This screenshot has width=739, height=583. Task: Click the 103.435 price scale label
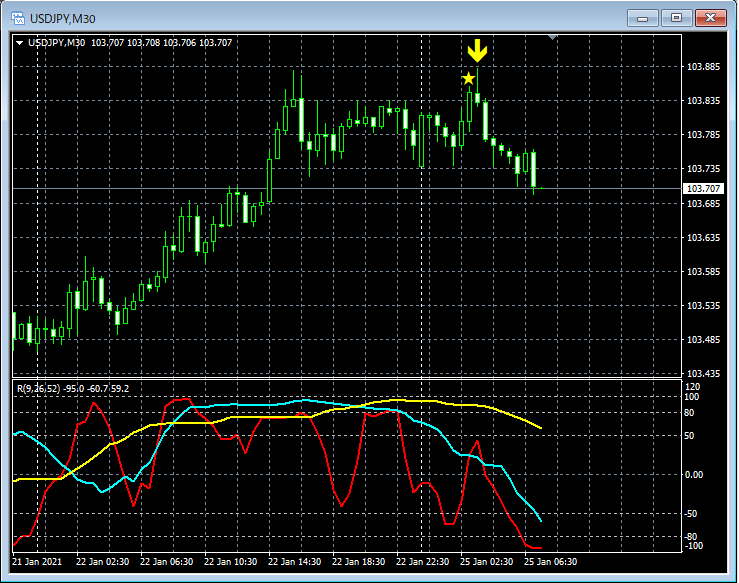(703, 374)
